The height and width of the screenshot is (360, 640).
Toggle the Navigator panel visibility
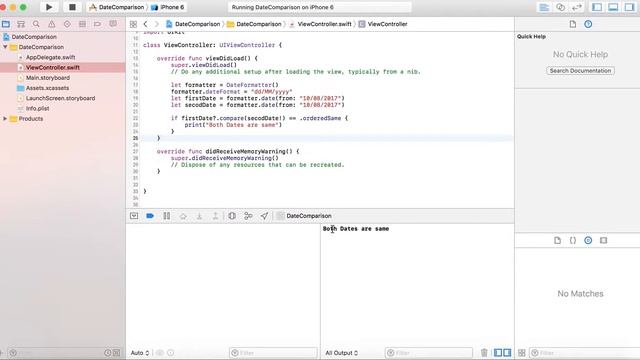597,7
